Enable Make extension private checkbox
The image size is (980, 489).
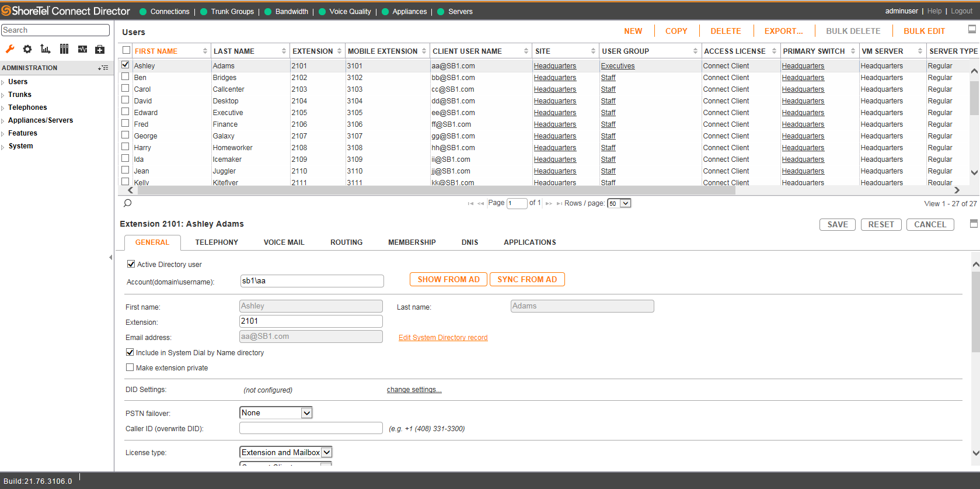click(x=130, y=367)
